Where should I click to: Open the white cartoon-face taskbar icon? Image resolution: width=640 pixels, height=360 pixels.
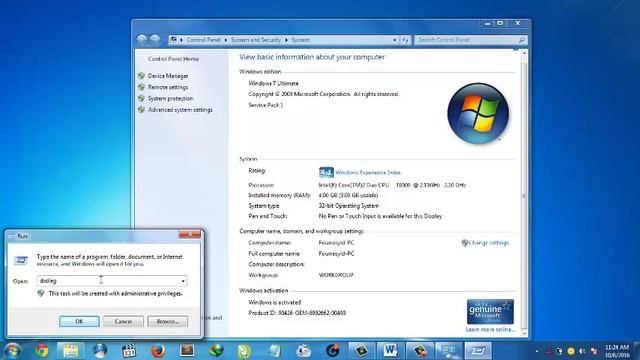(303, 351)
